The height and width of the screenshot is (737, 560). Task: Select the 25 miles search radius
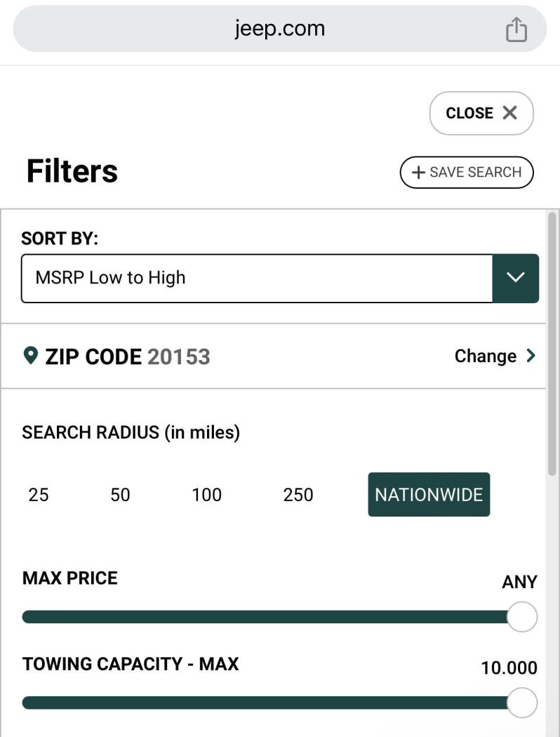39,495
